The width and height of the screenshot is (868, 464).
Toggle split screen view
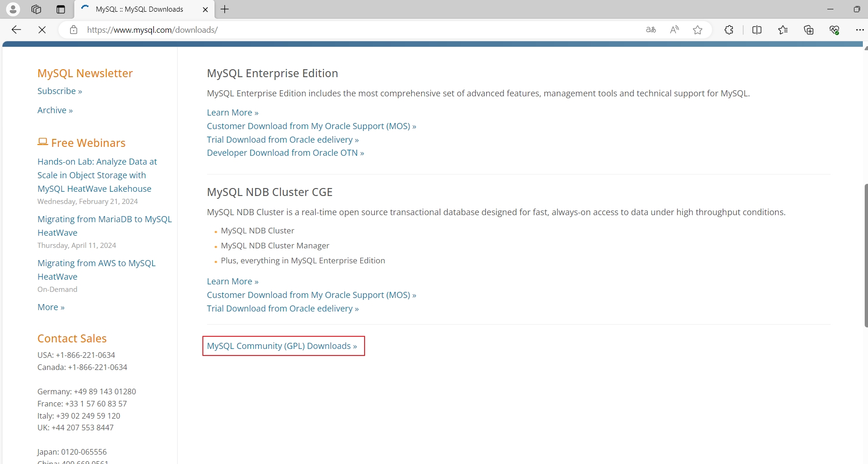click(757, 30)
